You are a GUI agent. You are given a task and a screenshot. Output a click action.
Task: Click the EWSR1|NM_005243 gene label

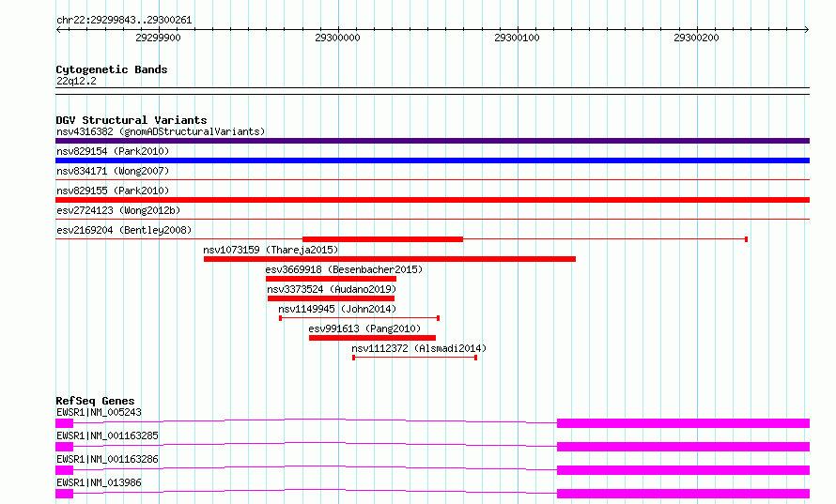[100, 412]
